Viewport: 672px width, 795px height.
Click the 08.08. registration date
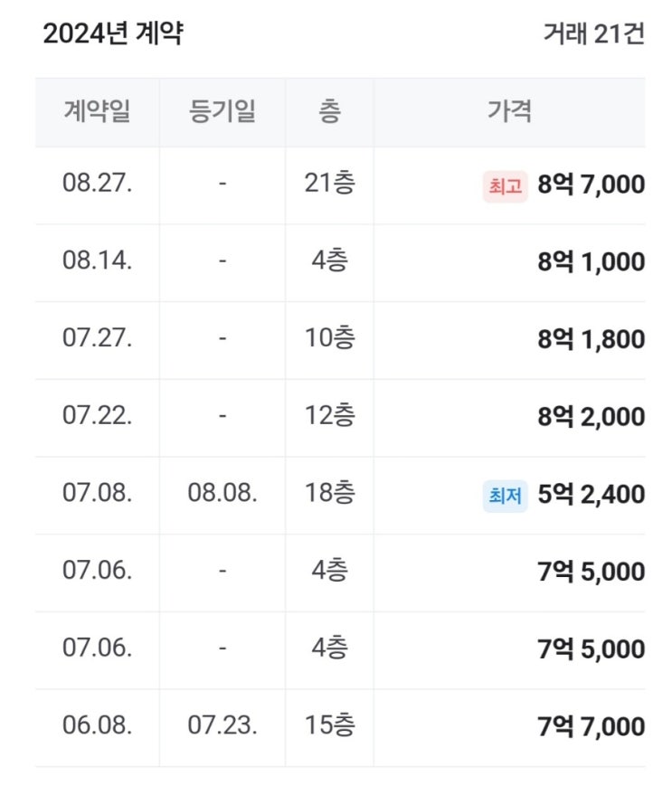(x=222, y=495)
